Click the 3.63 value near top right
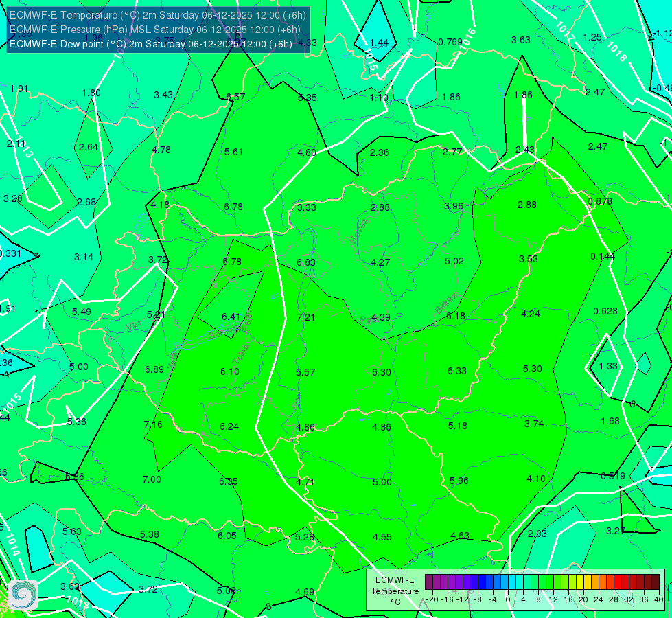Screen dimensions: 672x618 [521, 41]
